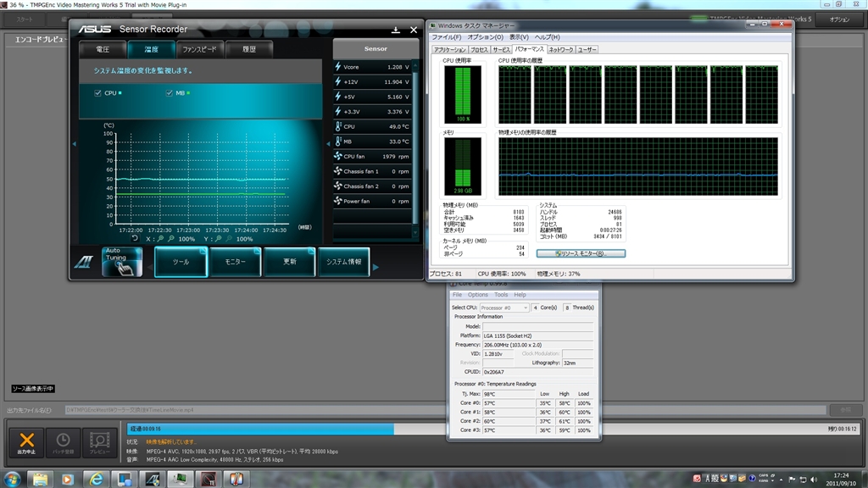Collapse the Sensor Recorder graph panel left arrow
This screenshot has width=868, height=488.
pyautogui.click(x=75, y=144)
